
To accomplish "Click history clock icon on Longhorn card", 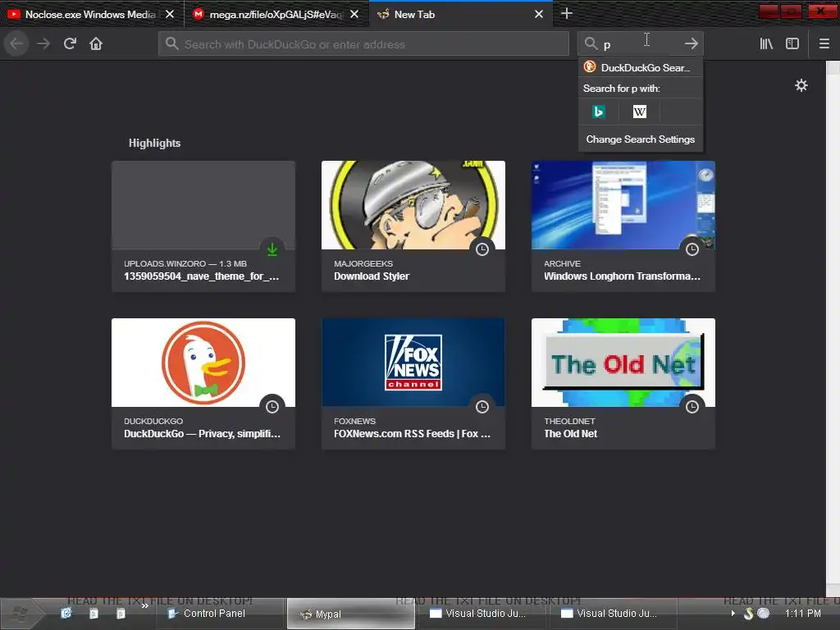I will coord(692,249).
